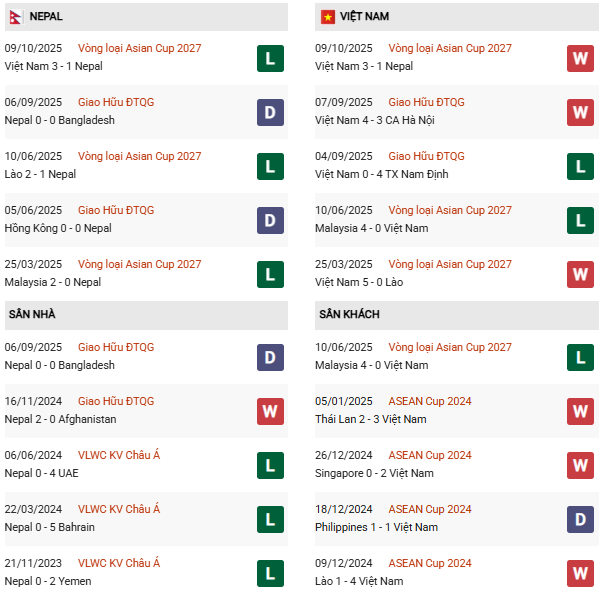This screenshot has width=600, height=593.
Task: Open Giao Hữu ĐTQG link dated 16/11/2024
Action: point(116,401)
